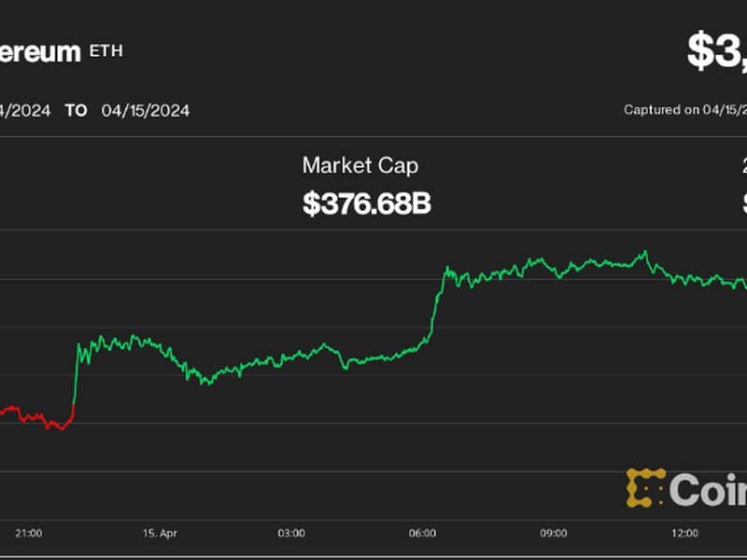747x560 pixels.
Task: Click the 15. Apr date axis label
Action: (161, 533)
